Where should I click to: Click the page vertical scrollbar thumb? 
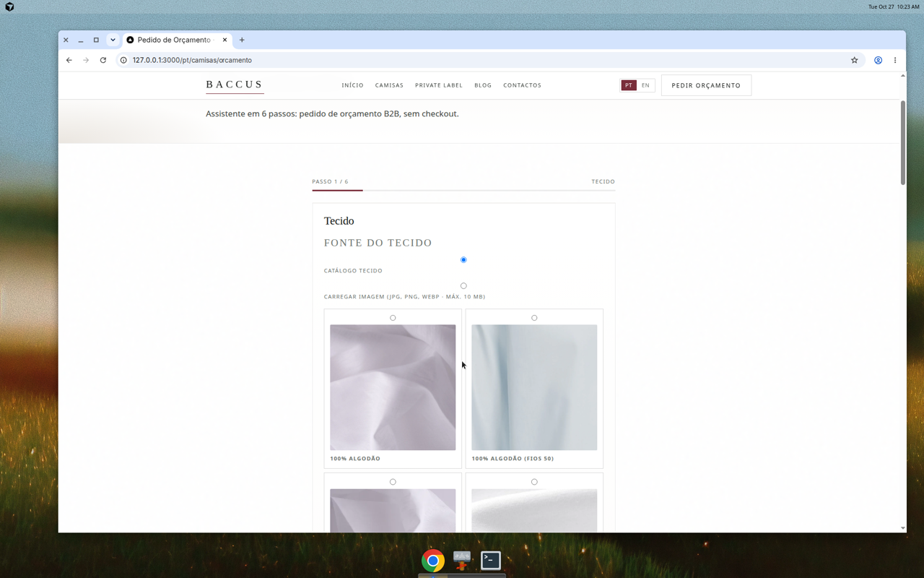(x=902, y=143)
